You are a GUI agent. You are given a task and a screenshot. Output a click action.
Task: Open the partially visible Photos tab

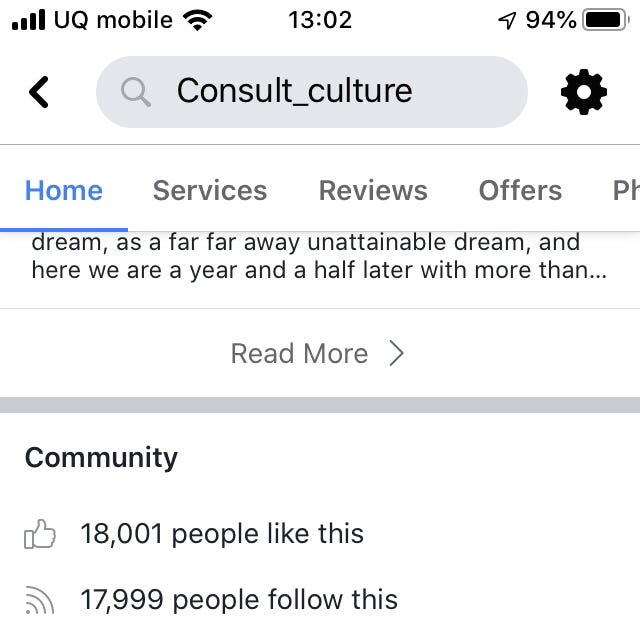pyautogui.click(x=626, y=191)
